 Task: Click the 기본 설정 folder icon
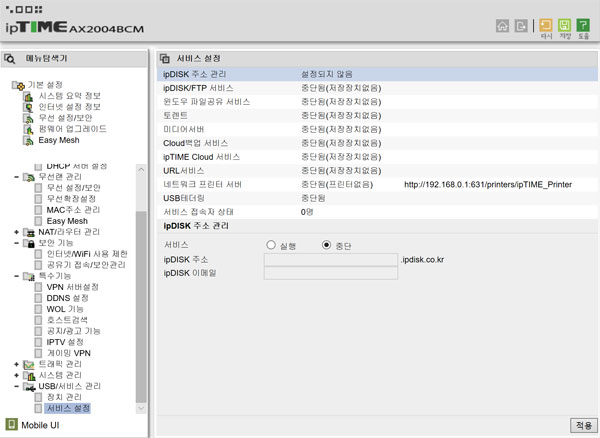tap(18, 85)
